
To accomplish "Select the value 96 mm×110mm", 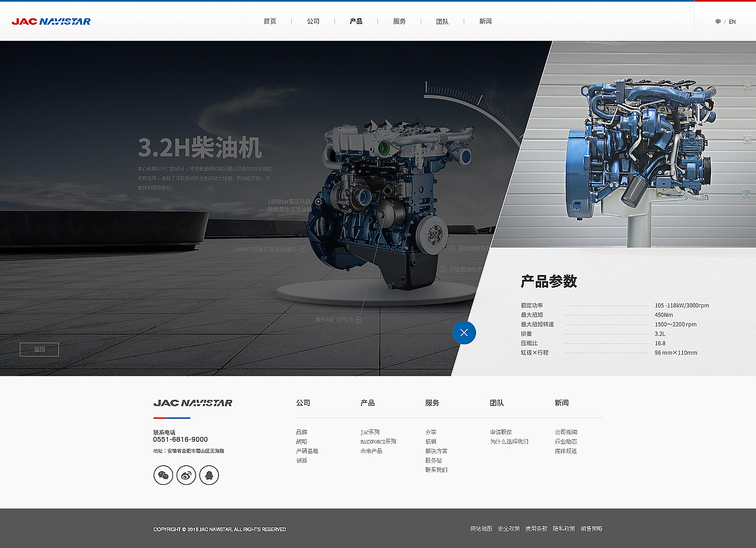I will tap(676, 353).
